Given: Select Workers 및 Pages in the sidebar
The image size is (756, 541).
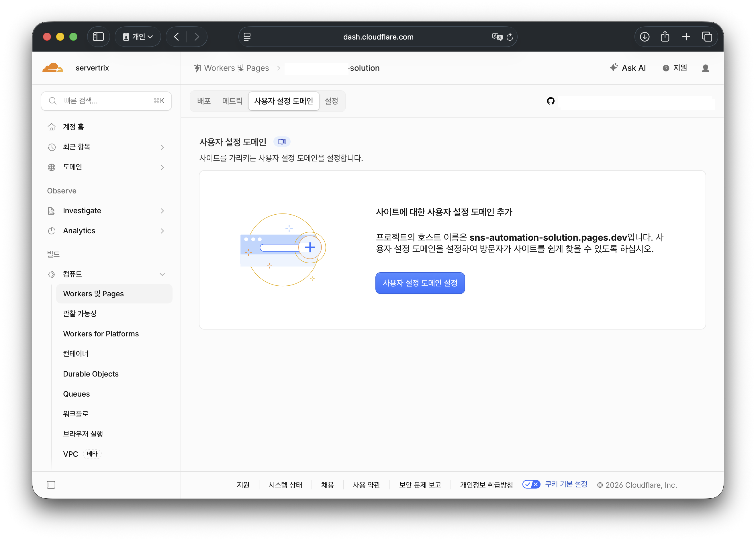Looking at the screenshot, I should click(x=114, y=293).
